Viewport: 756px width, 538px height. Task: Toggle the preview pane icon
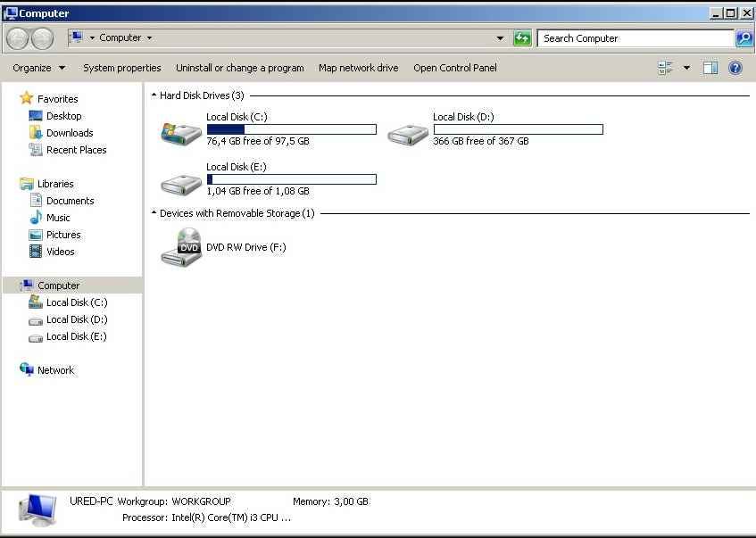point(710,68)
